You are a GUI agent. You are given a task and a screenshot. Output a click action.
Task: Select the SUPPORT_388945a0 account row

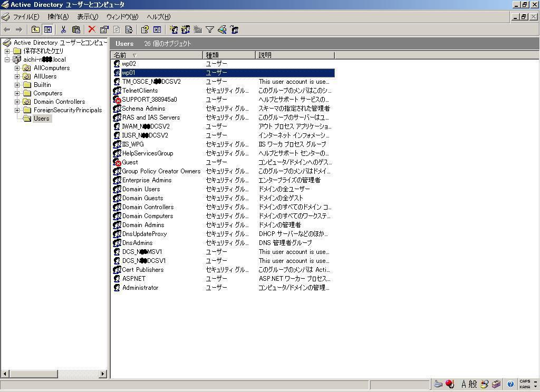click(223, 100)
